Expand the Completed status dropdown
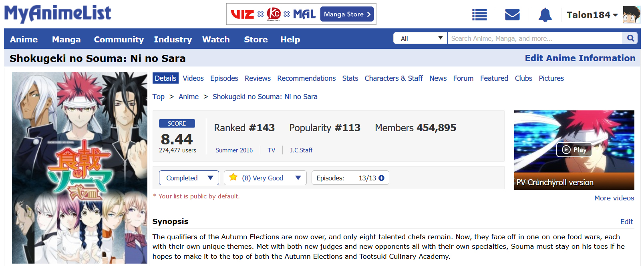This screenshot has width=644, height=266. tap(189, 178)
